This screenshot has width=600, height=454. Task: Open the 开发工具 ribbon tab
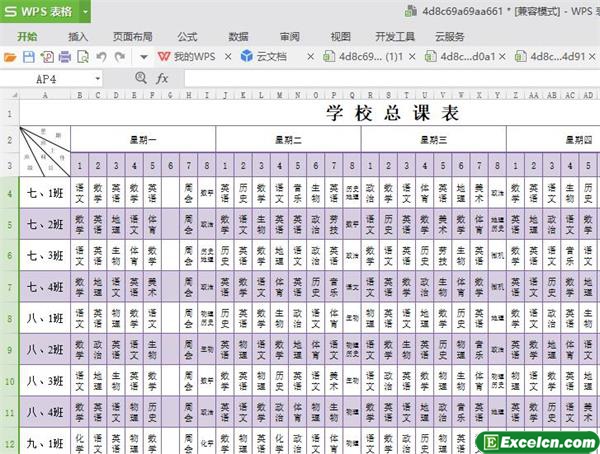[x=395, y=37]
